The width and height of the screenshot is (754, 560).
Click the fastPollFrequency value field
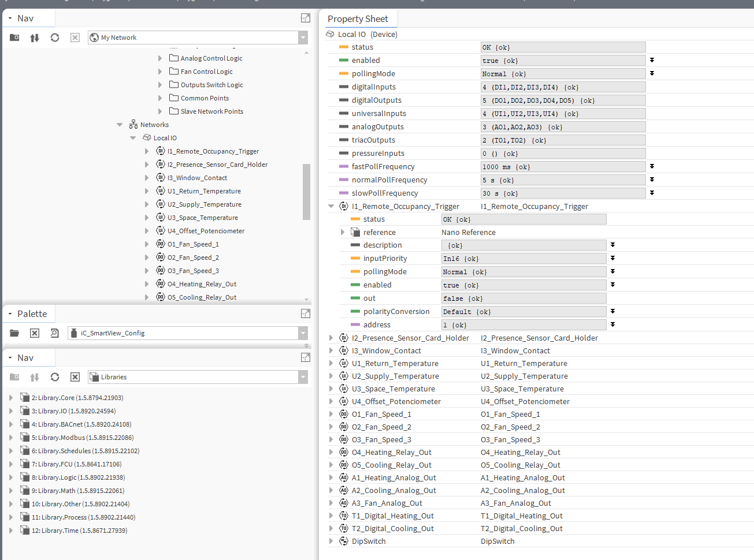563,167
